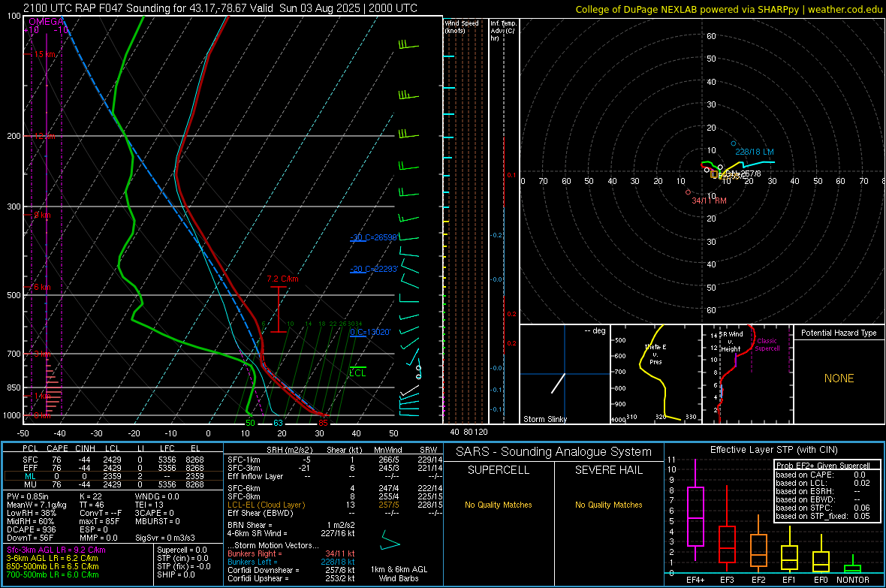The height and width of the screenshot is (588, 886).
Task: Click the SR Wind v. Height inset label
Action: 731,342
